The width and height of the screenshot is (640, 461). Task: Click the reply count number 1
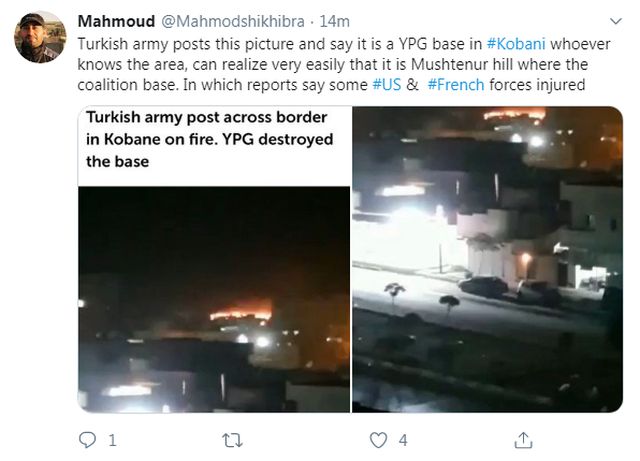point(113,441)
